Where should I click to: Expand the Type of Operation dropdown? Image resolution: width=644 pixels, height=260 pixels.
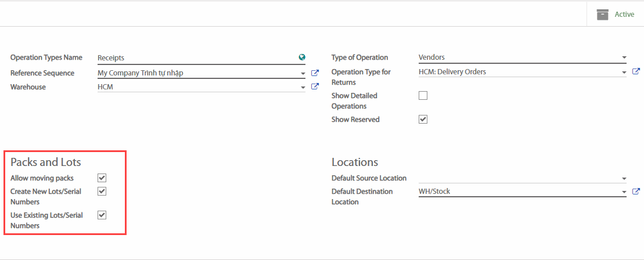[624, 58]
